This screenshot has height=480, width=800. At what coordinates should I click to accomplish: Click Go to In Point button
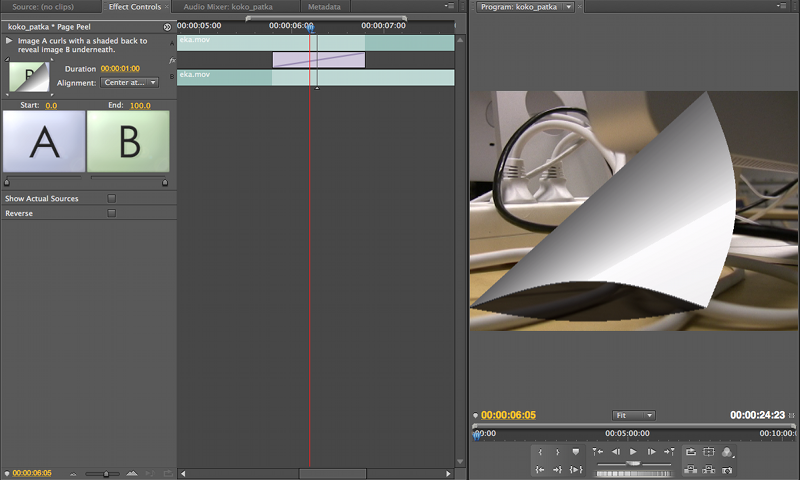pos(540,469)
